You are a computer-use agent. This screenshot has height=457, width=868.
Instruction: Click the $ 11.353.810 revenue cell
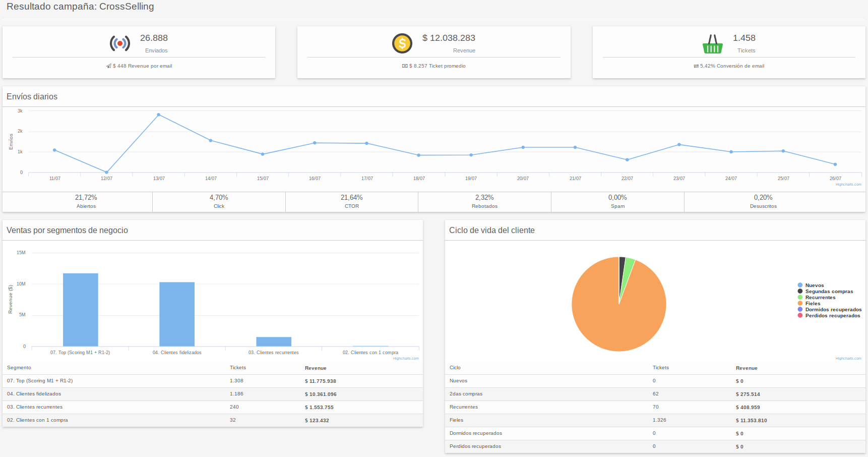click(x=751, y=421)
